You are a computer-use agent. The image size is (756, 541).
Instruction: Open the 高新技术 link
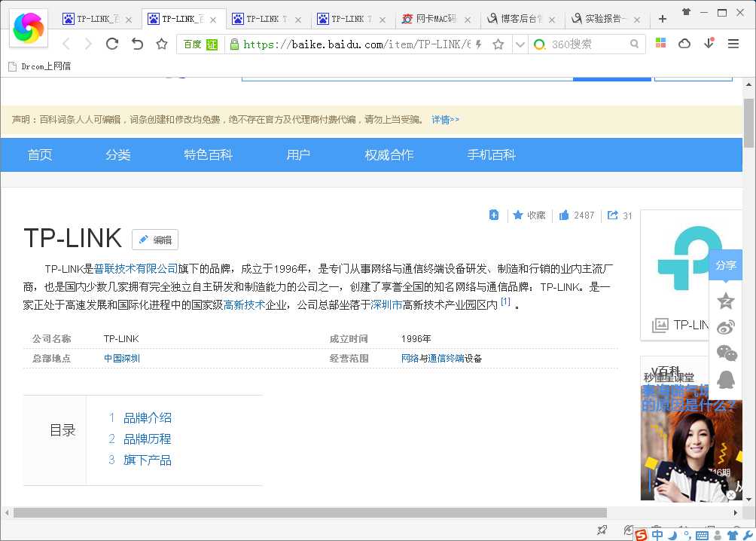pyautogui.click(x=244, y=305)
